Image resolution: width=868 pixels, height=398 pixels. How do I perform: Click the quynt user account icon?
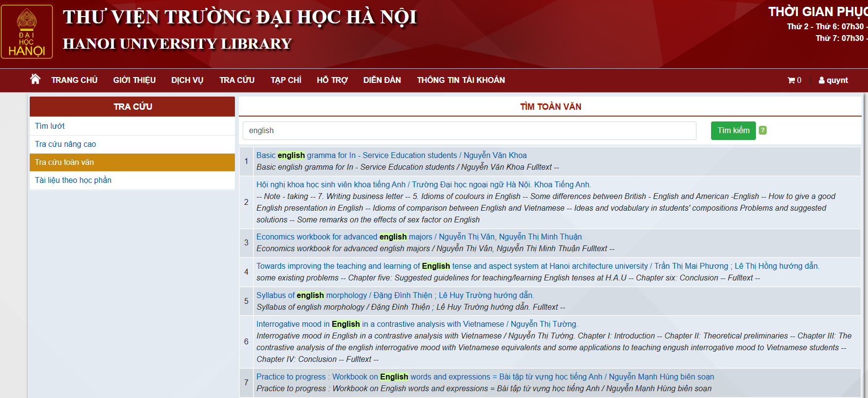click(822, 80)
